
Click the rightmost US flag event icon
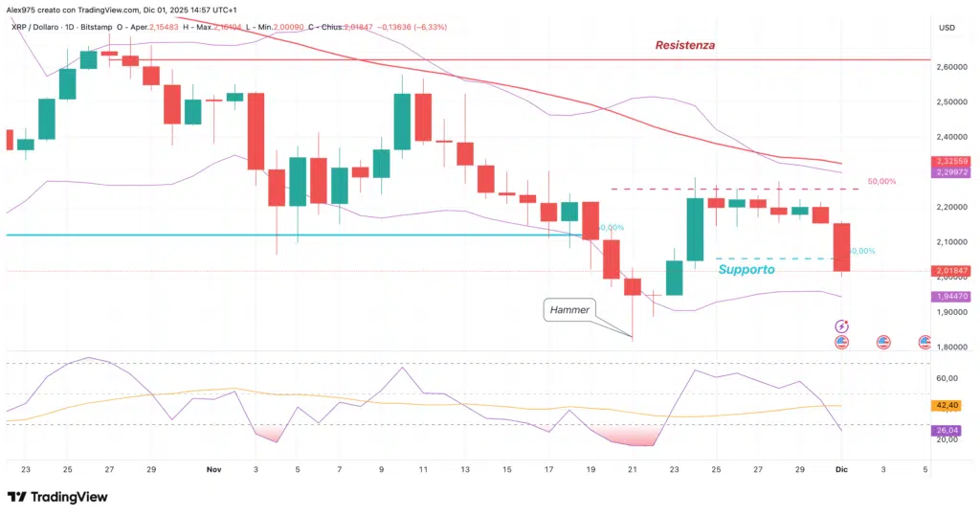click(924, 341)
